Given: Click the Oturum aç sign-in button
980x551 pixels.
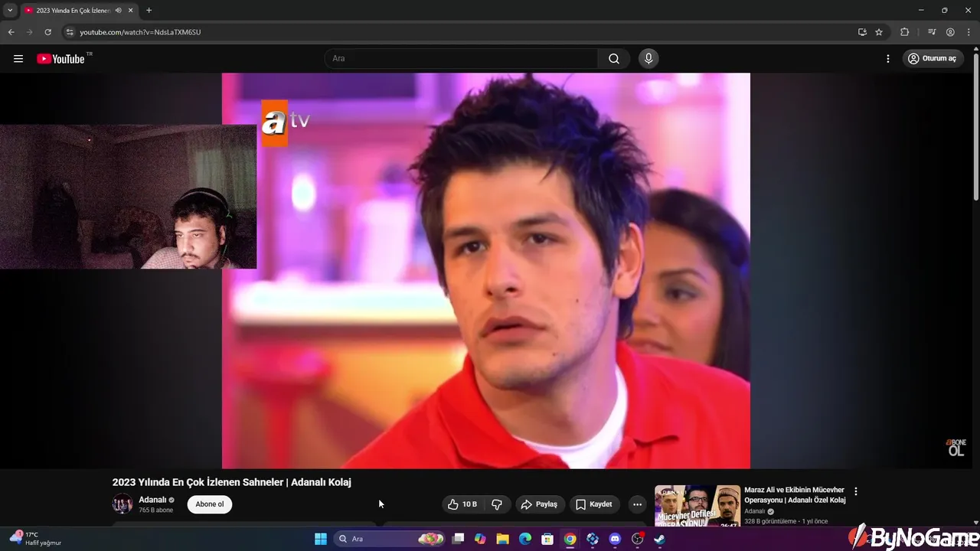Looking at the screenshot, I should (933, 59).
